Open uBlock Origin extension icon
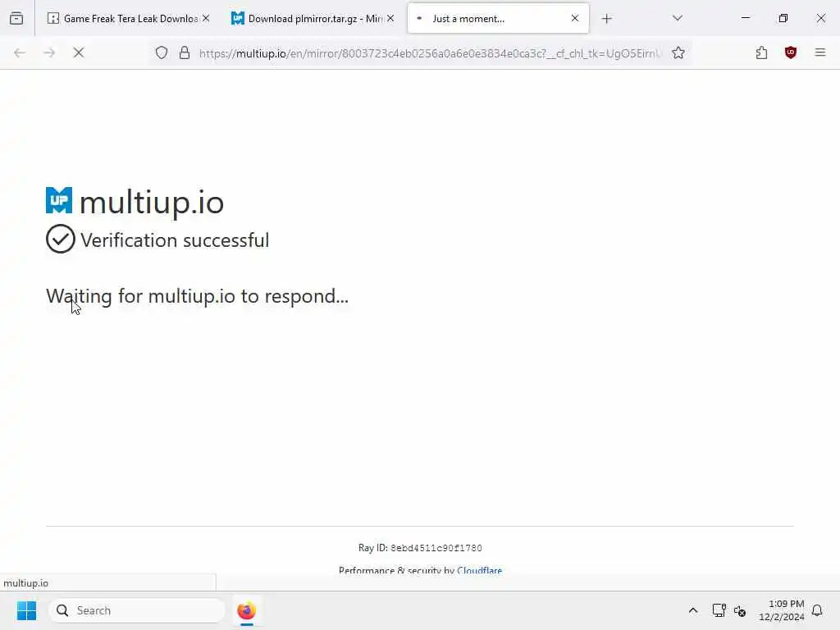This screenshot has height=630, width=840. click(791, 52)
